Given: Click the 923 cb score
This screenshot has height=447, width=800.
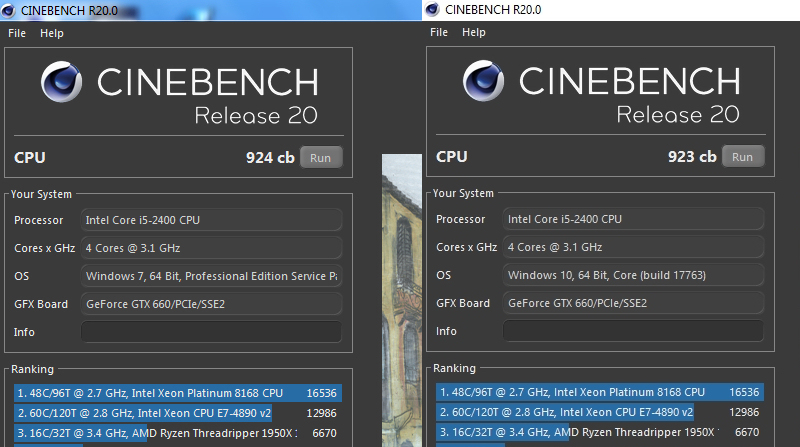Looking at the screenshot, I should (x=692, y=157).
